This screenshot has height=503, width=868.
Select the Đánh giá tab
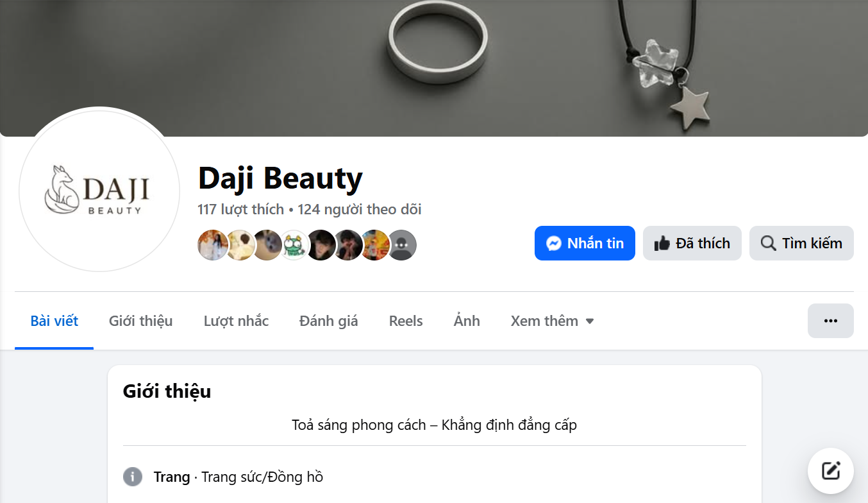[329, 321]
